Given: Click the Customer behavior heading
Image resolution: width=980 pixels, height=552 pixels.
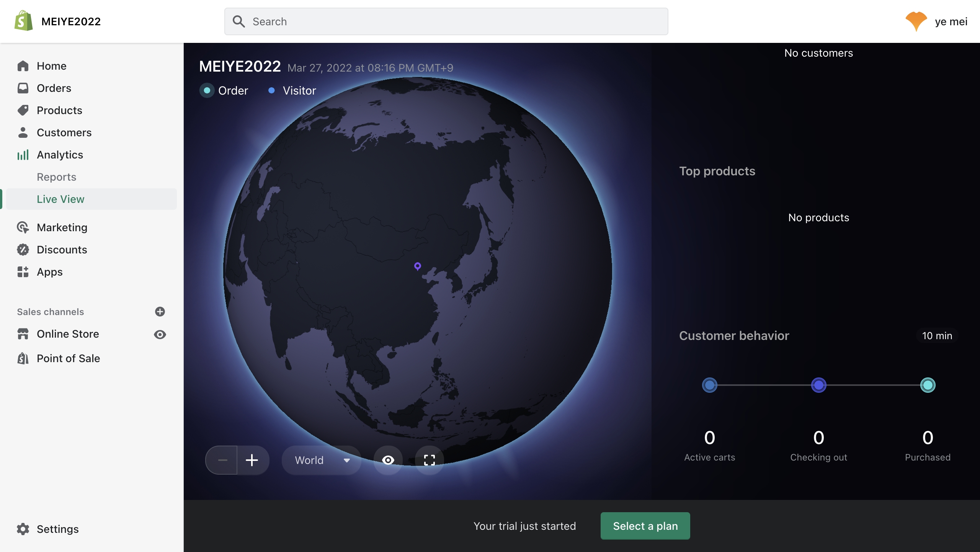Looking at the screenshot, I should pos(734,336).
